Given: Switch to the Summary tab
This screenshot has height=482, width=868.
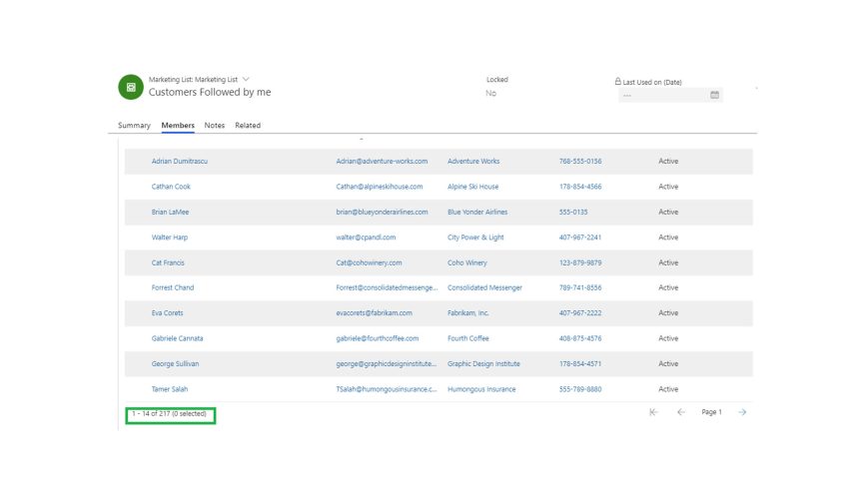Looking at the screenshot, I should 134,126.
